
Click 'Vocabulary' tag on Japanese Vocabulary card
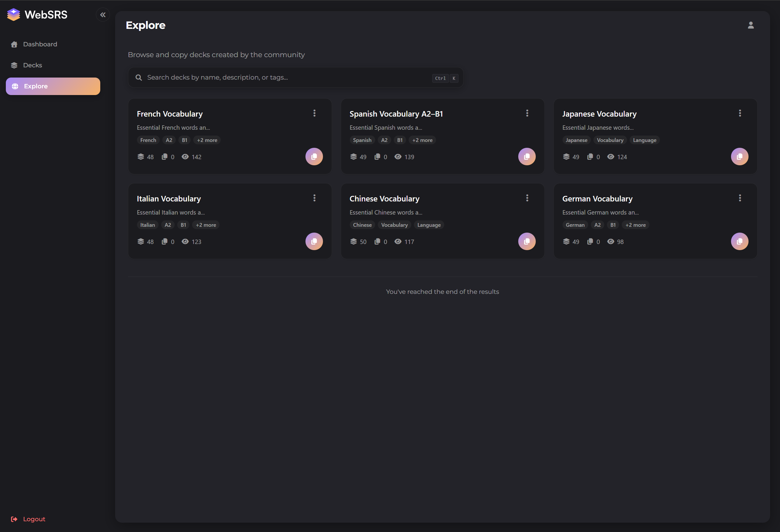click(x=610, y=140)
